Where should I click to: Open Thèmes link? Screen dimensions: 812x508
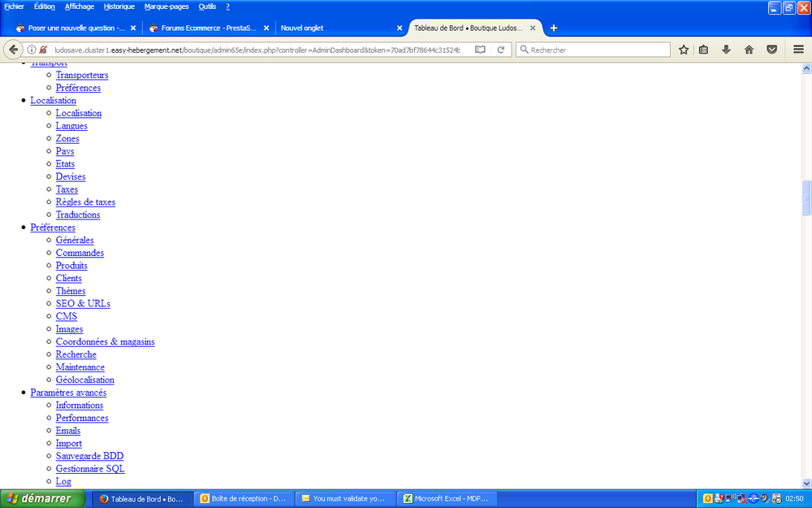(x=71, y=291)
